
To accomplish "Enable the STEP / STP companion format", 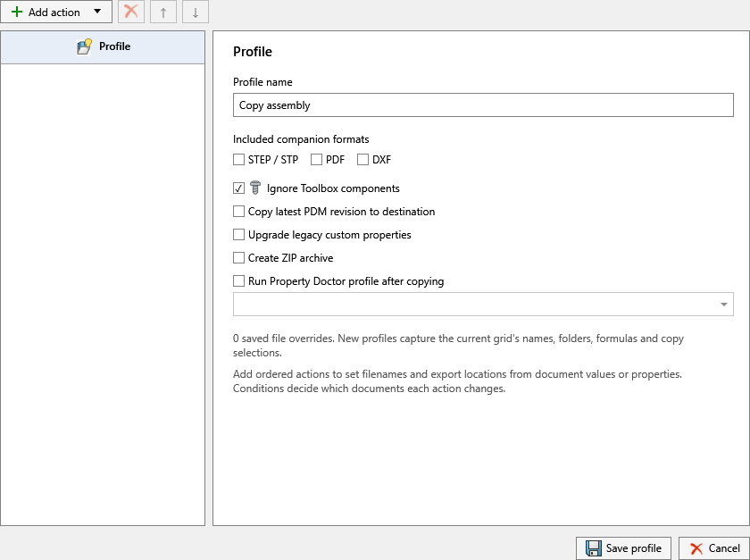I will pos(238,159).
